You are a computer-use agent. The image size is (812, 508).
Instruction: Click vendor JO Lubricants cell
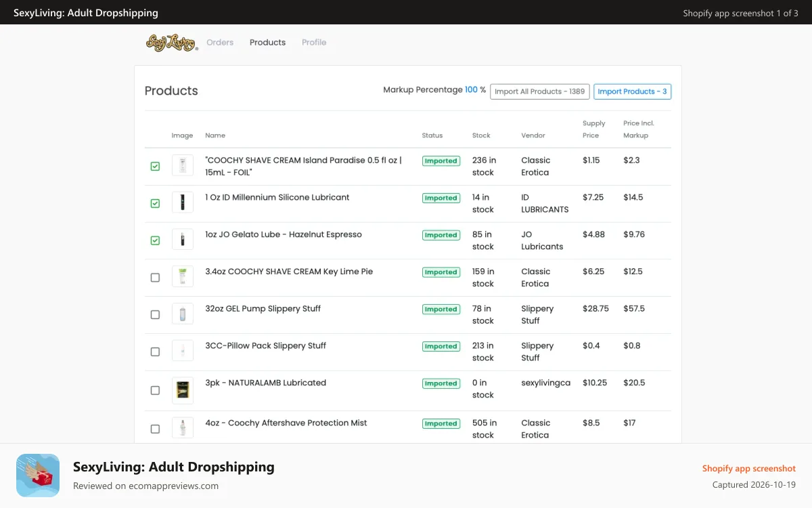542,240
